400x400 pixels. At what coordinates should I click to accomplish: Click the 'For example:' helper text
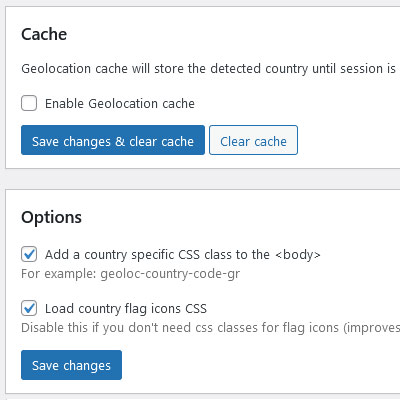[59, 274]
